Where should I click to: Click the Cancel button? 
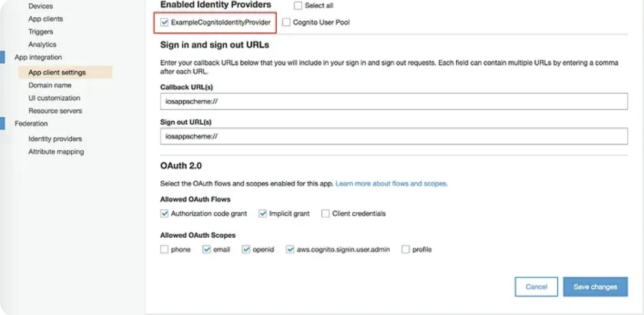(x=536, y=287)
